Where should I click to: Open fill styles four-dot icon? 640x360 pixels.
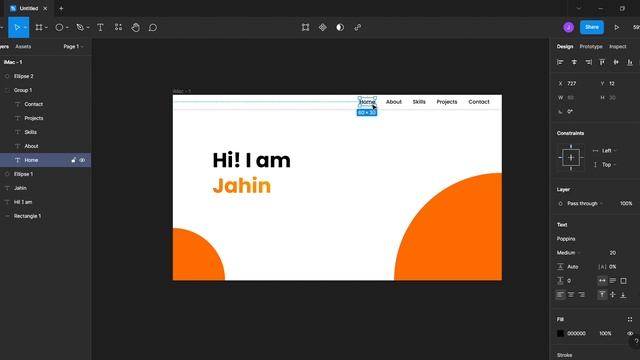tap(630, 319)
